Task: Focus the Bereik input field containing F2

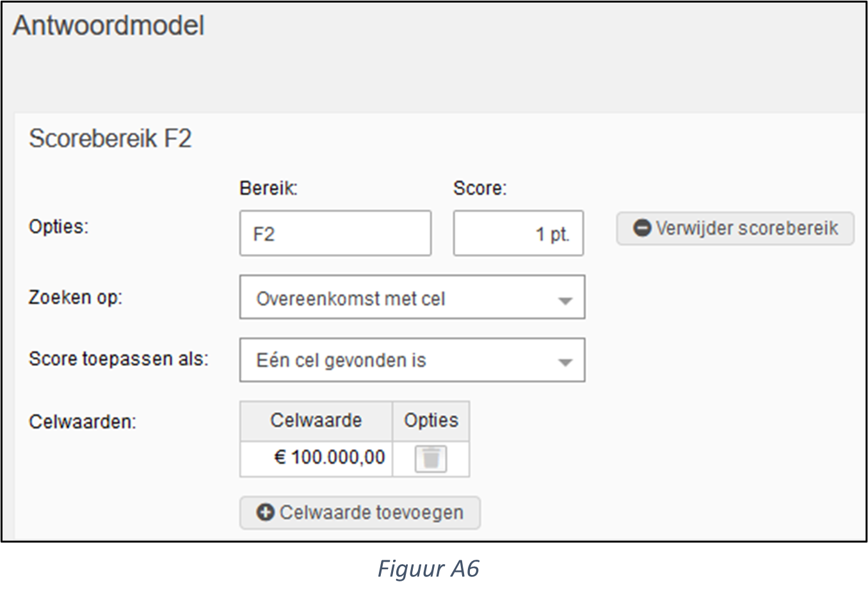Action: tap(335, 233)
